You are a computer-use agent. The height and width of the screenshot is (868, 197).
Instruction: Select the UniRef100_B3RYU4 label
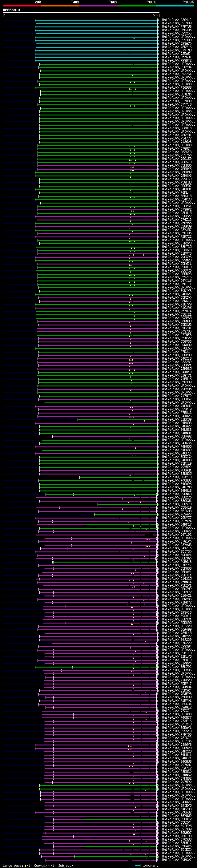pyautogui.click(x=177, y=67)
